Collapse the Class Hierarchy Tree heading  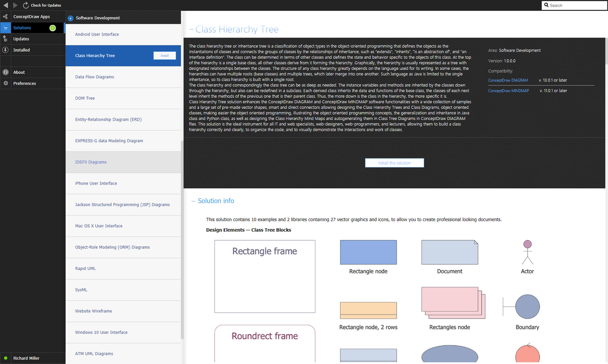[192, 29]
